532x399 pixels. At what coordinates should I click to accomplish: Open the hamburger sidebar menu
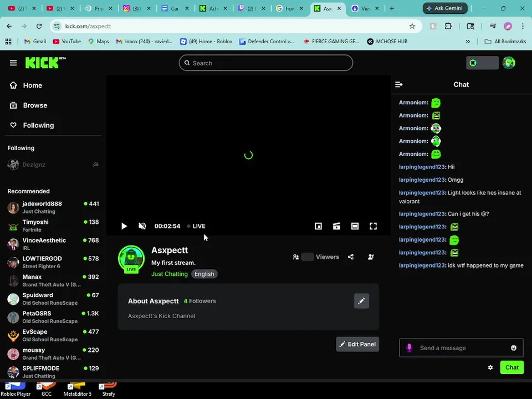pos(13,63)
